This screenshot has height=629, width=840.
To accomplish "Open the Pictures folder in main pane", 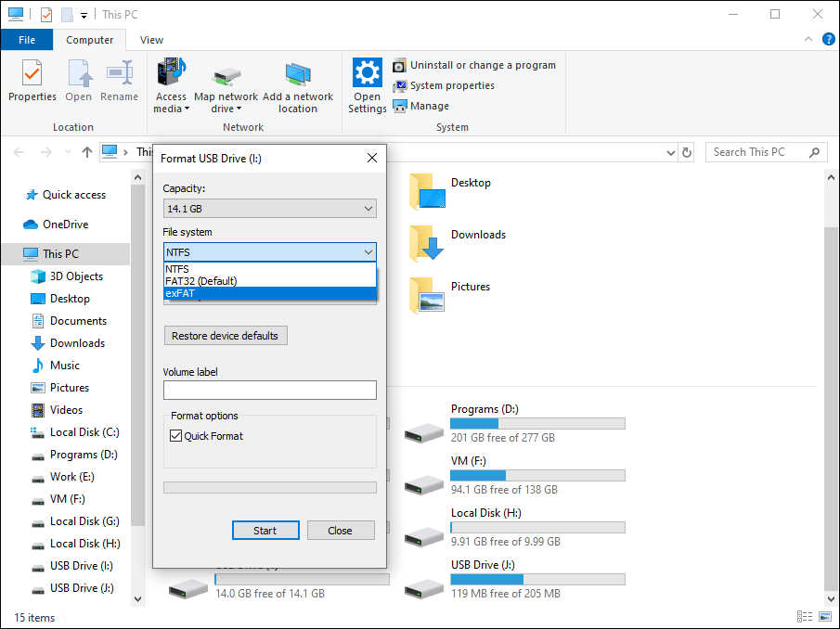I will pos(450,296).
